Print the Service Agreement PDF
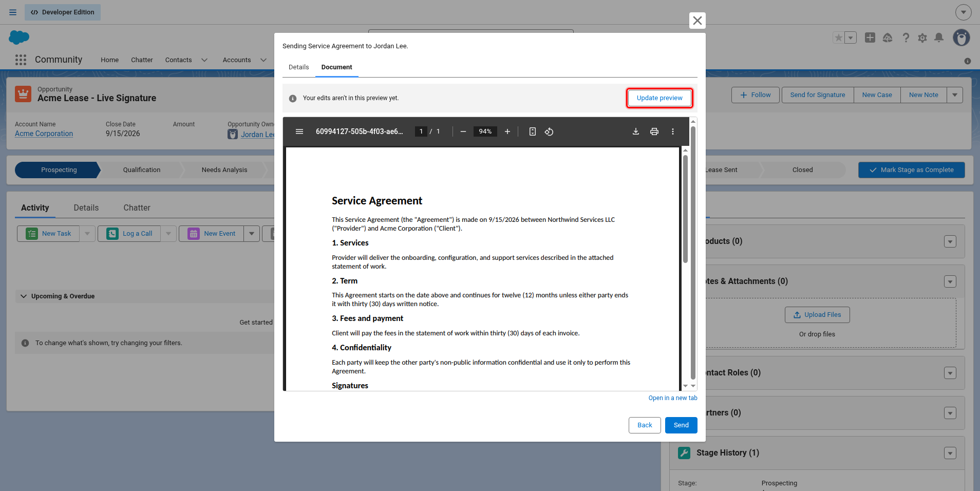The width and height of the screenshot is (980, 491). coord(654,131)
